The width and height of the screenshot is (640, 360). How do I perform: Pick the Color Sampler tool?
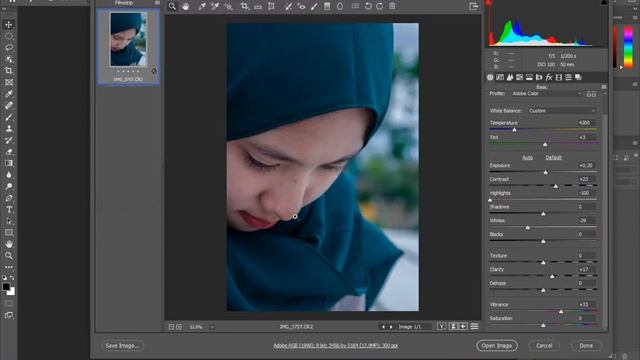(x=215, y=6)
